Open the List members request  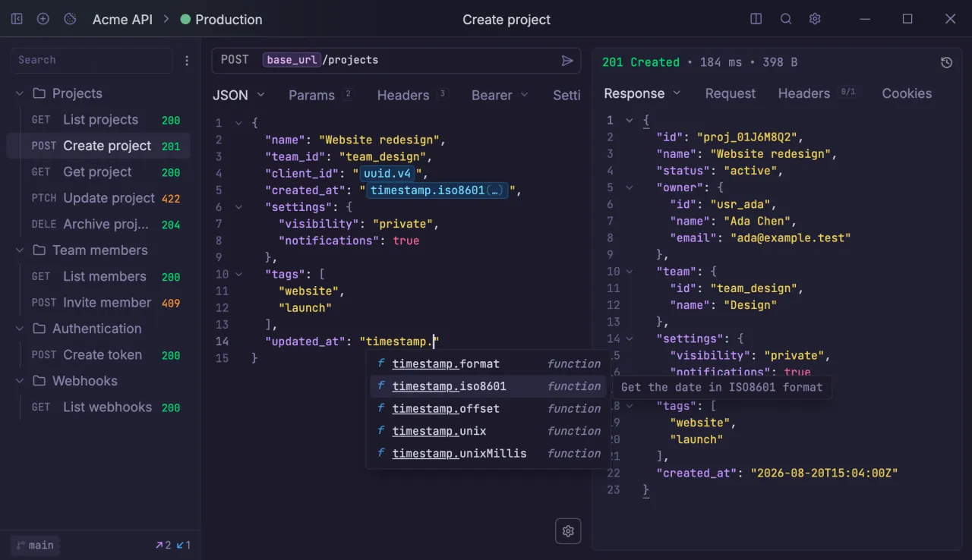99,277
